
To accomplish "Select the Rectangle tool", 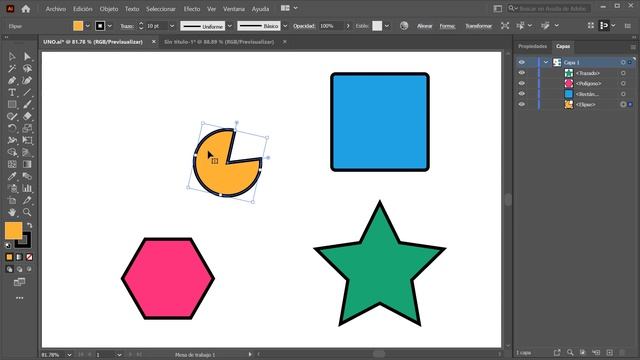I will tap(12, 104).
